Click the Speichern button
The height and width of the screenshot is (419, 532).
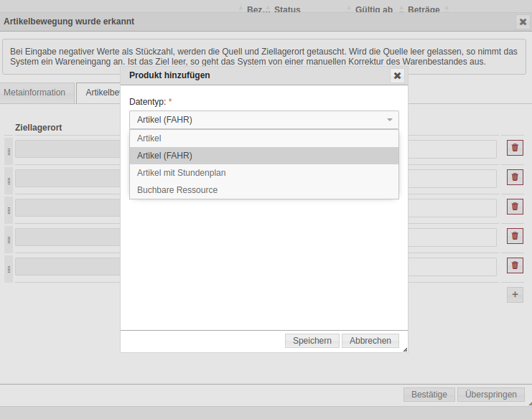click(x=312, y=341)
